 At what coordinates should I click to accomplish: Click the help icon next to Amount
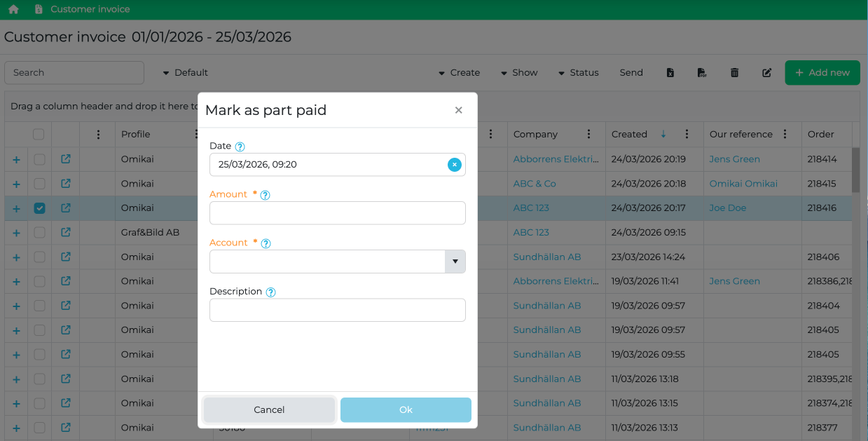tap(265, 195)
